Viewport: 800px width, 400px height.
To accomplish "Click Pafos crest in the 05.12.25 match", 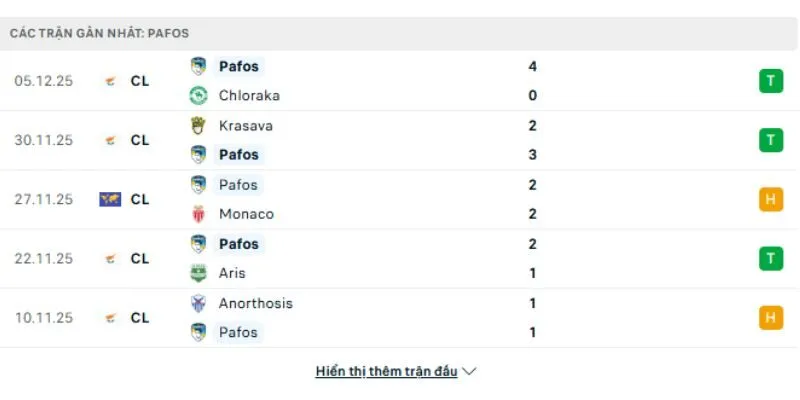I will tap(198, 67).
